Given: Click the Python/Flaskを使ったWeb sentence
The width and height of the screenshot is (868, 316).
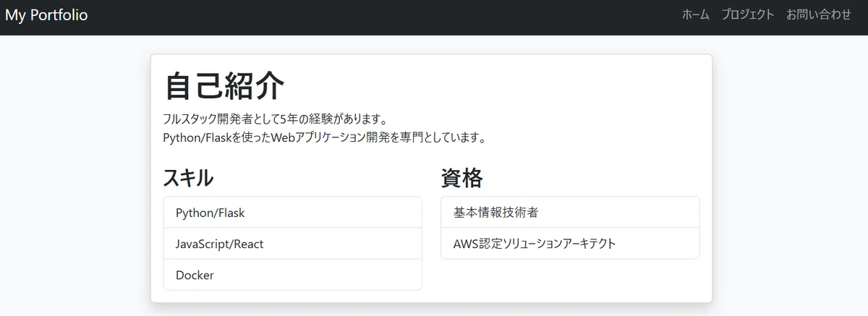Looking at the screenshot, I should coord(324,137).
